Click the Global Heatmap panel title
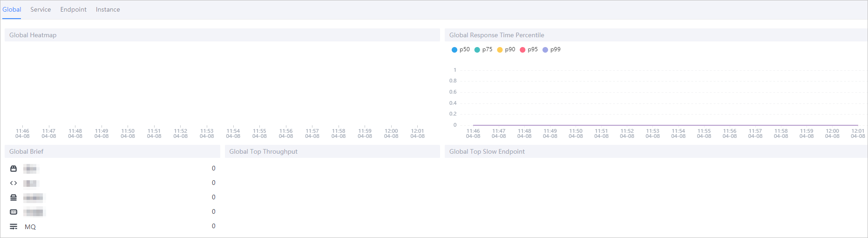The image size is (868, 238). 33,35
